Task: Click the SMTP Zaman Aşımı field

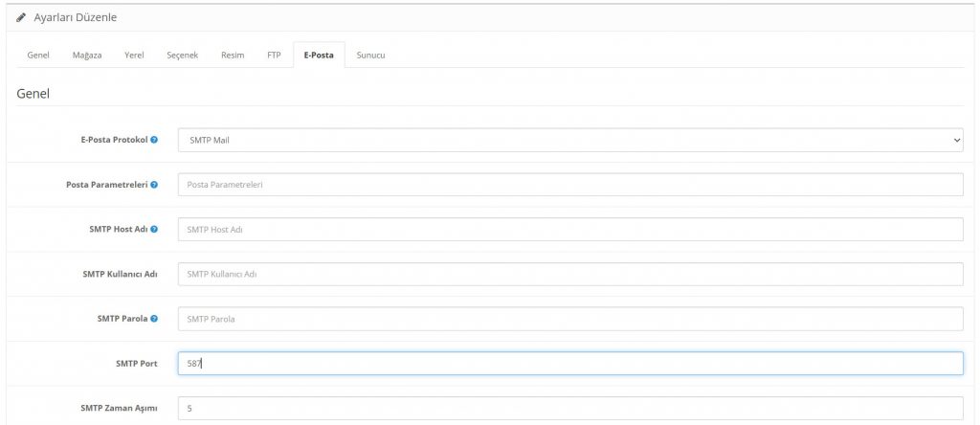Action: pyautogui.click(x=570, y=408)
